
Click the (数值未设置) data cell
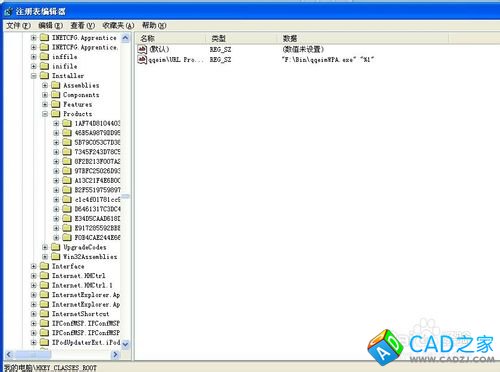point(303,49)
